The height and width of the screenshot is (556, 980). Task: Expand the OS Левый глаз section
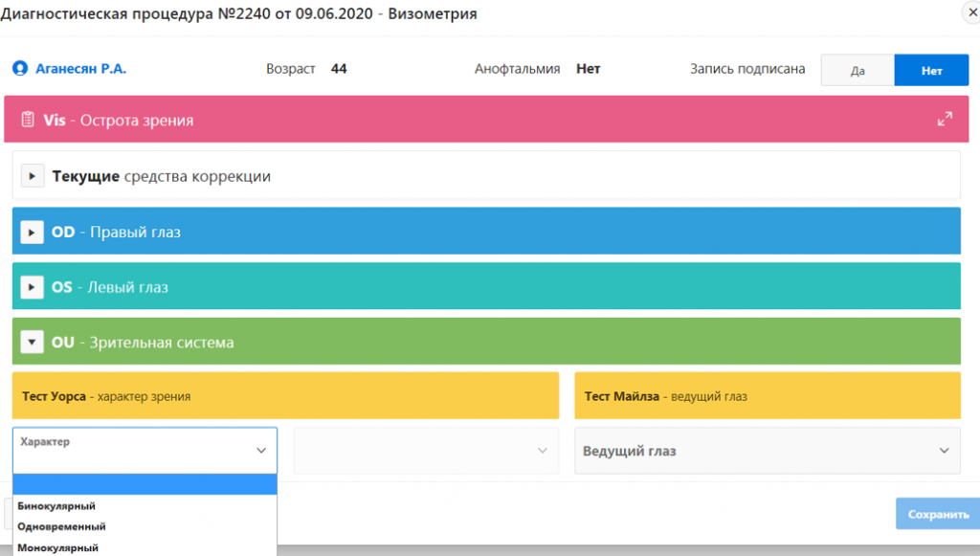click(33, 286)
